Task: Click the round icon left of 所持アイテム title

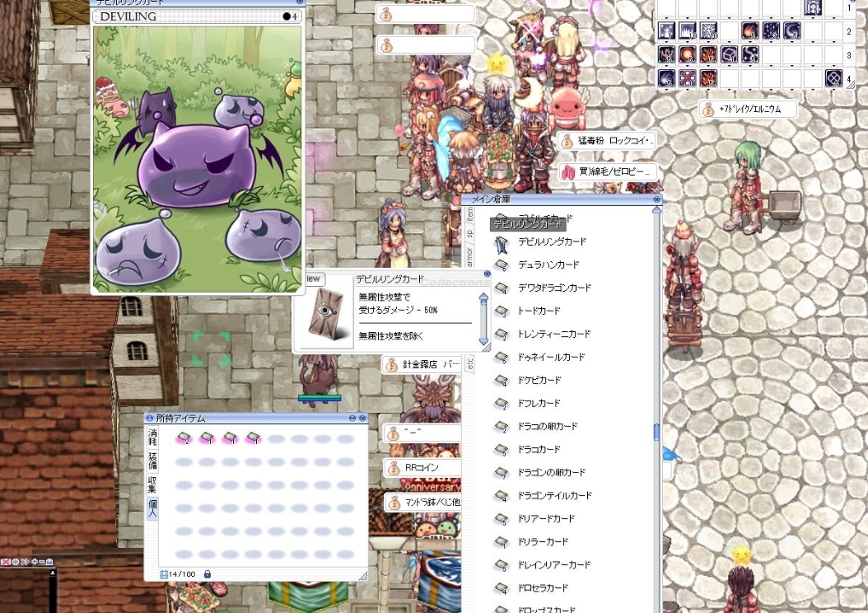Action: pyautogui.click(x=149, y=418)
